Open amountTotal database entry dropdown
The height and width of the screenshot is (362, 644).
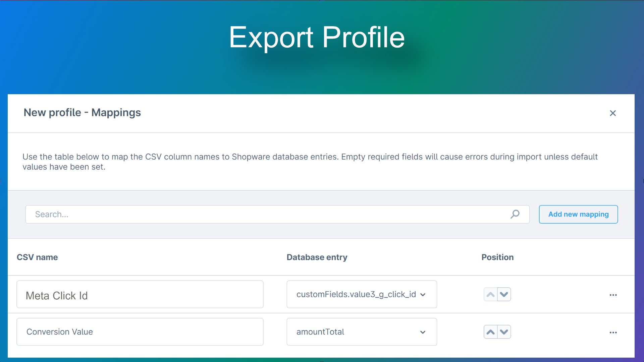[x=362, y=332]
